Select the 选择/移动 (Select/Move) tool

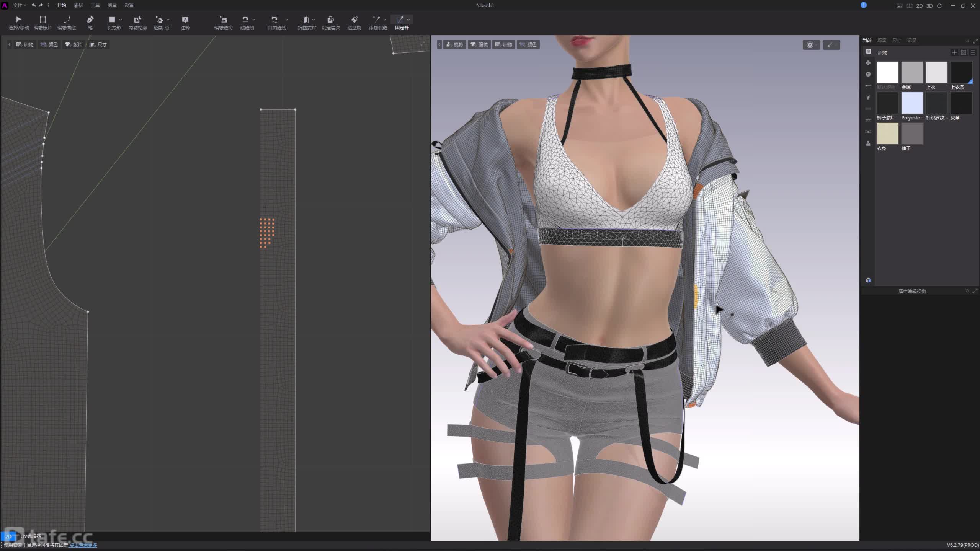tap(19, 23)
